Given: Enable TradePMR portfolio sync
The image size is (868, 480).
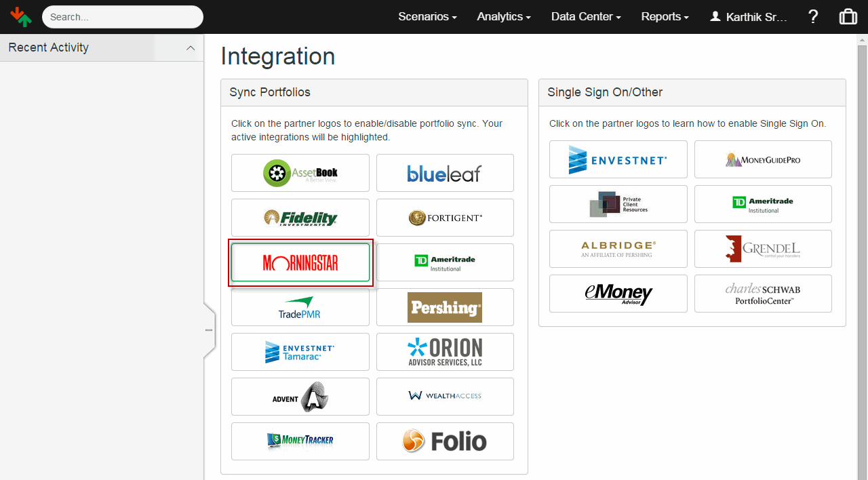Looking at the screenshot, I should (x=300, y=307).
